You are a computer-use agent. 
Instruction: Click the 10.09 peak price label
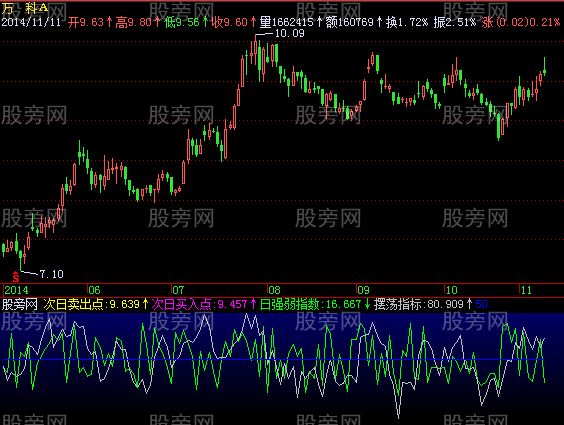(290, 34)
